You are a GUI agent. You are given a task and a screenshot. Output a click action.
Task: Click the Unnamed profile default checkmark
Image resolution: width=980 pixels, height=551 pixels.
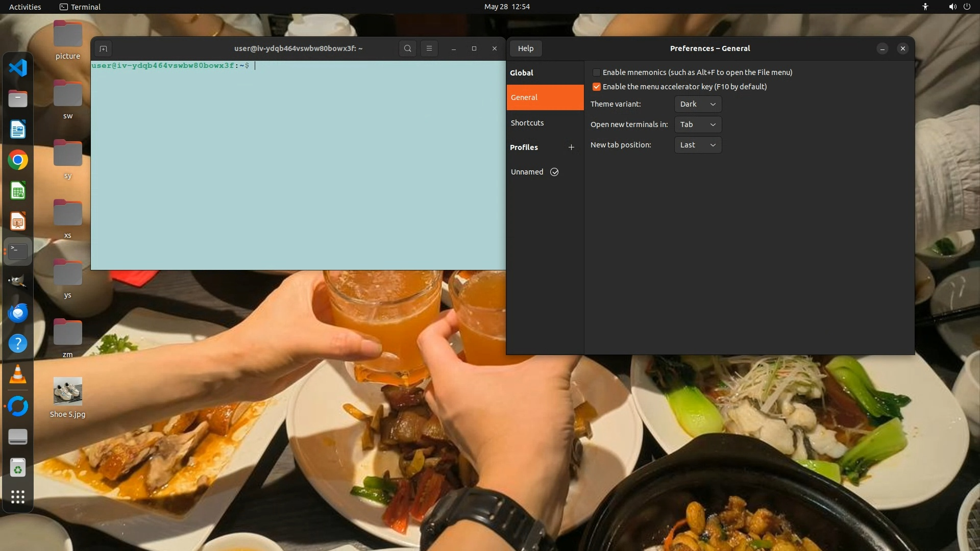coord(554,172)
